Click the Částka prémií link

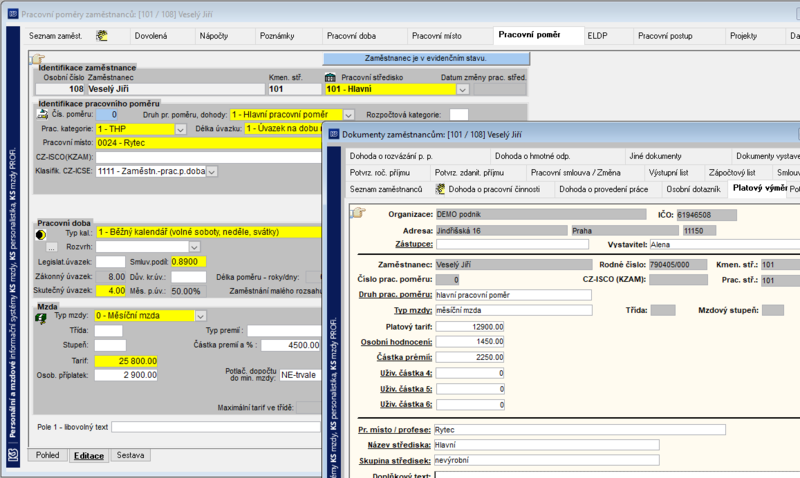(404, 357)
